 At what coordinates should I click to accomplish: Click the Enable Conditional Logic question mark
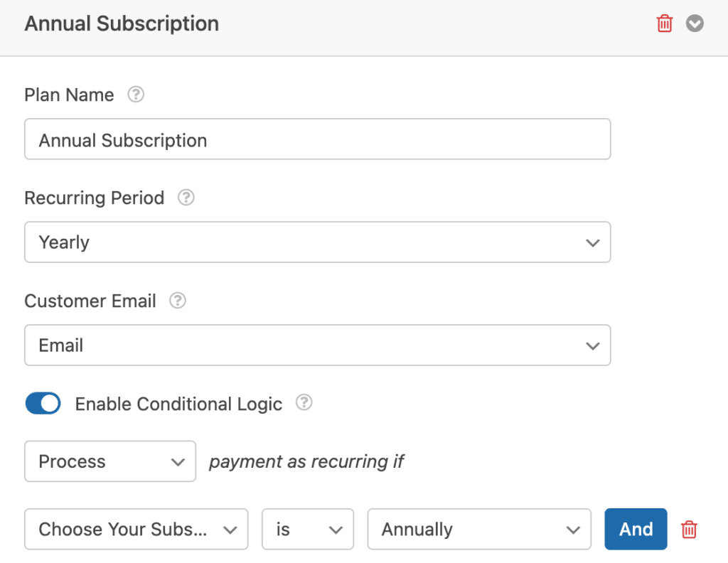(304, 403)
